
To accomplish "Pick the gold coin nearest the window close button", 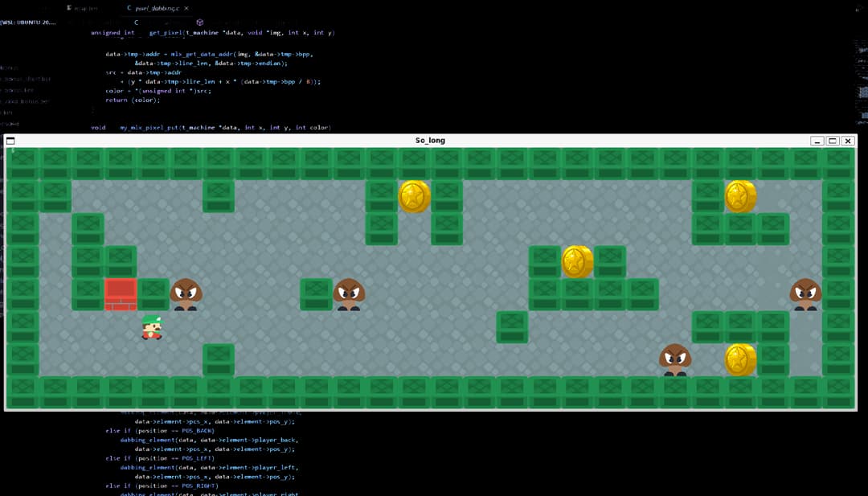I will pyautogui.click(x=740, y=196).
